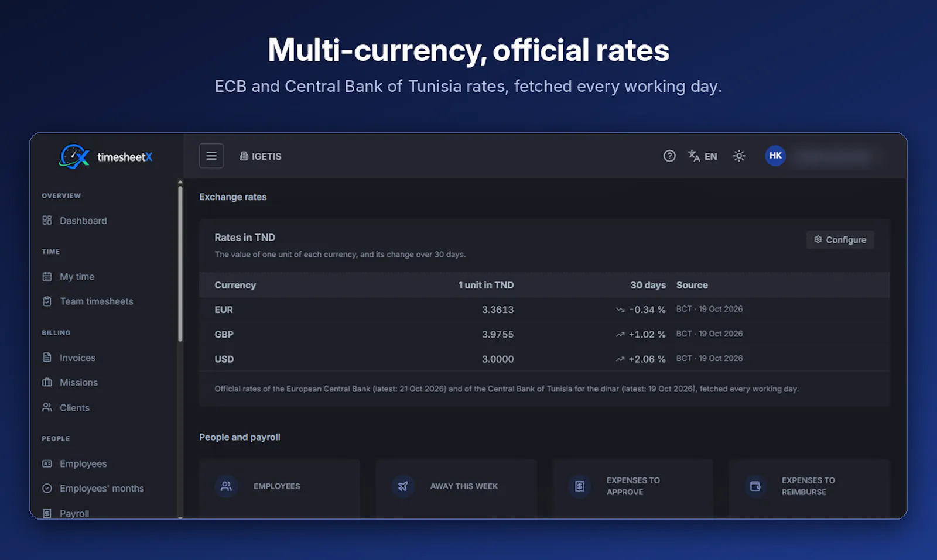This screenshot has height=560, width=937.
Task: Open the EN language selector
Action: point(703,156)
